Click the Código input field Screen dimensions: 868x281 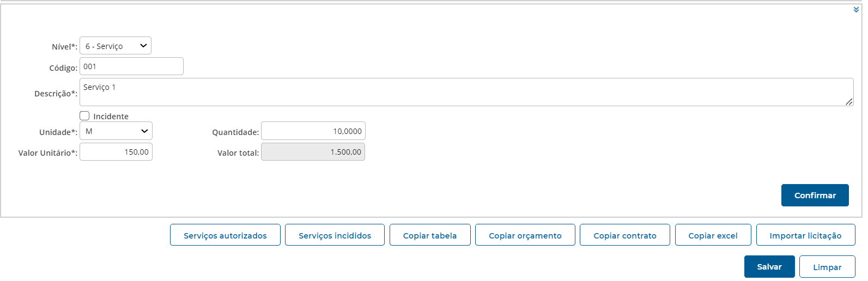(x=131, y=66)
